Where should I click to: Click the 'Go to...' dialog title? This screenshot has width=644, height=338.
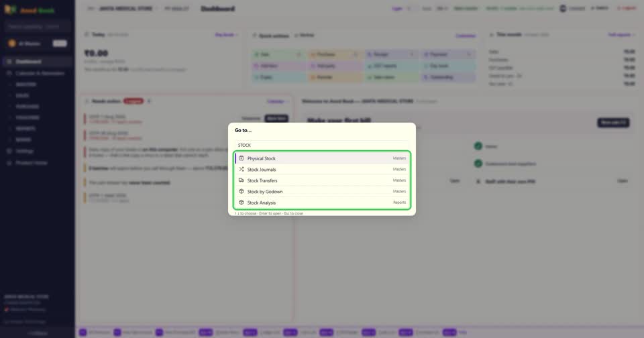(x=243, y=130)
